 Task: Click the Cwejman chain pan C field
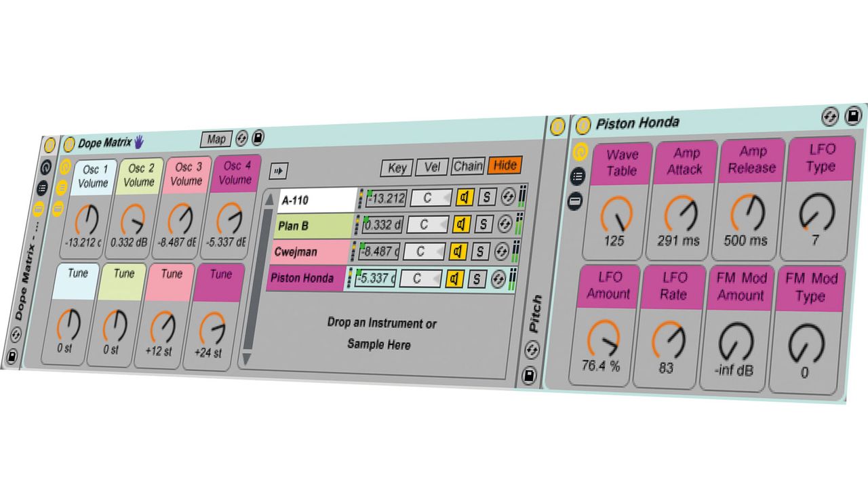coord(425,251)
